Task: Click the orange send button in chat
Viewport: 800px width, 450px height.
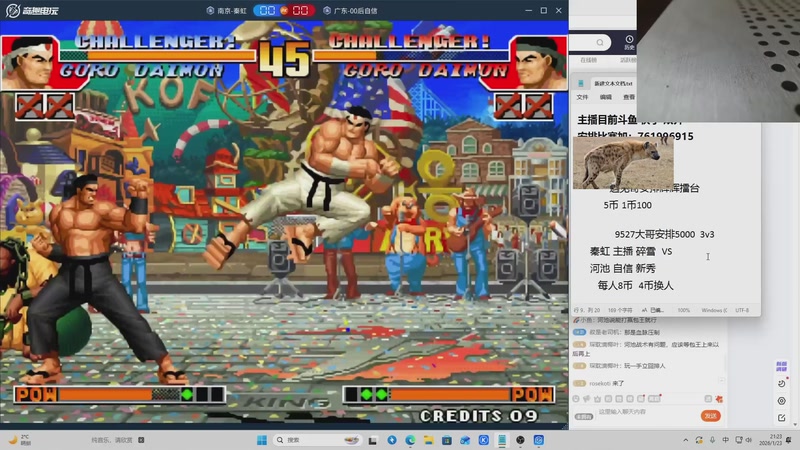Action: click(710, 416)
